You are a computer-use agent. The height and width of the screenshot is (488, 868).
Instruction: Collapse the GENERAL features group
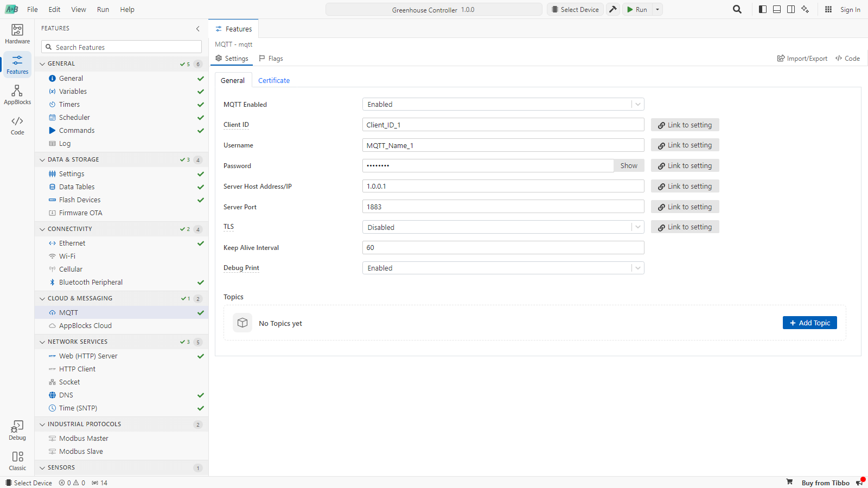click(x=42, y=64)
